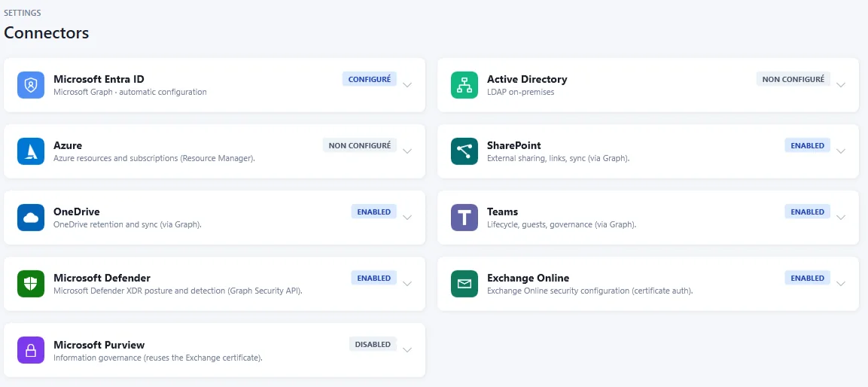The height and width of the screenshot is (387, 868).
Task: Click the OneDrive cloud icon
Action: [x=30, y=218]
